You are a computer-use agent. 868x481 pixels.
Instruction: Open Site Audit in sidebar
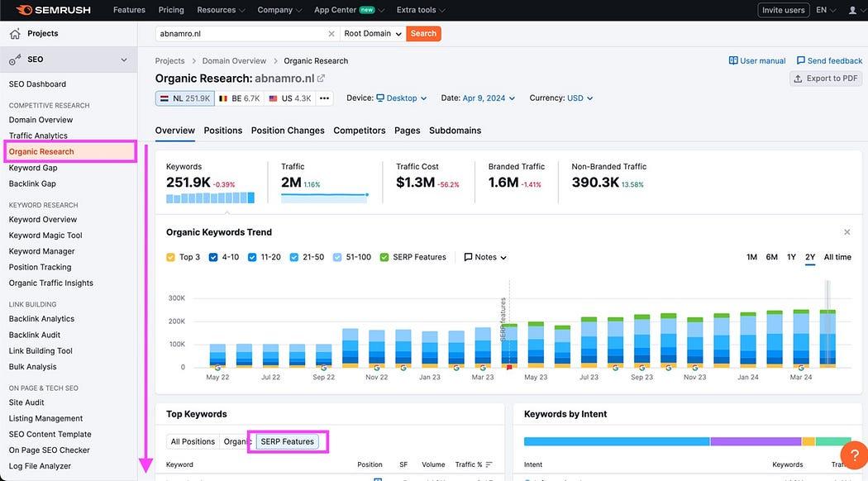point(26,403)
